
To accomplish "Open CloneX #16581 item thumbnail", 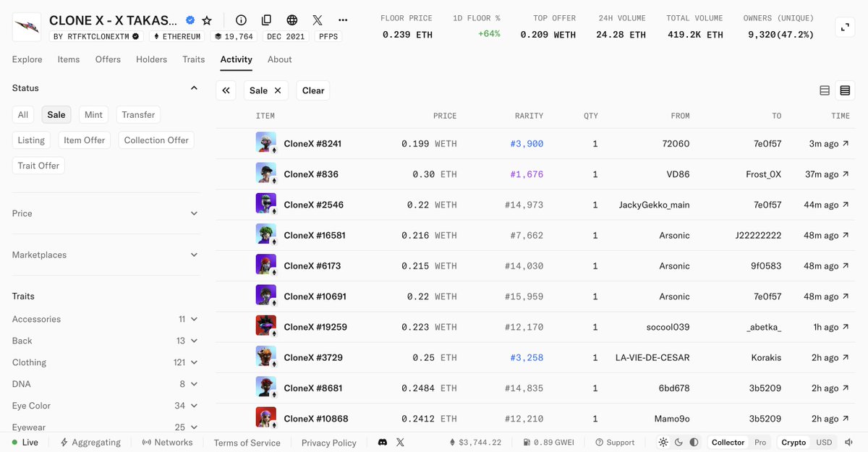I will 266,235.
